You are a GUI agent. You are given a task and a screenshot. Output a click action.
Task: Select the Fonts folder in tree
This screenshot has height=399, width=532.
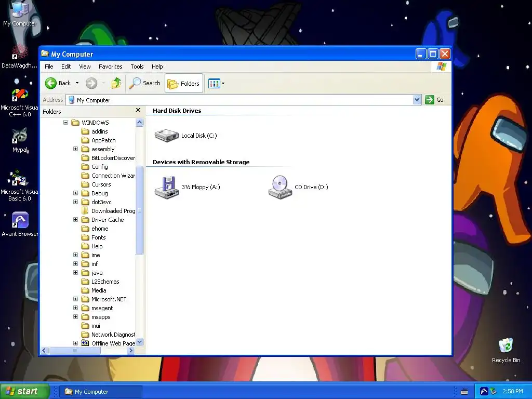tap(94, 237)
